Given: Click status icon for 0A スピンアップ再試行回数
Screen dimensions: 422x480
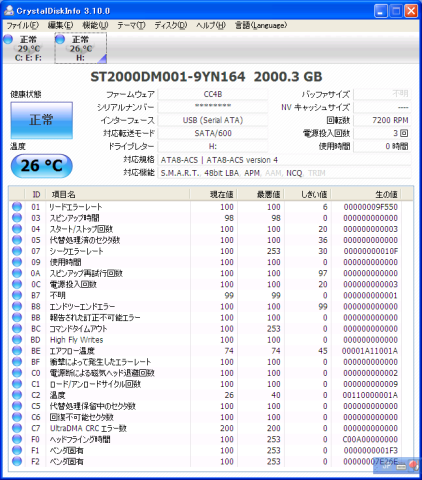Looking at the screenshot, I should [17, 273].
